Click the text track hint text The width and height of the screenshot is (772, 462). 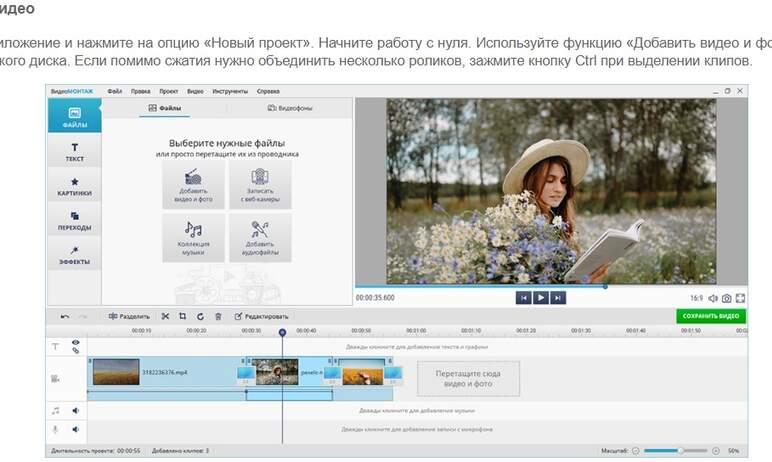[x=417, y=347]
